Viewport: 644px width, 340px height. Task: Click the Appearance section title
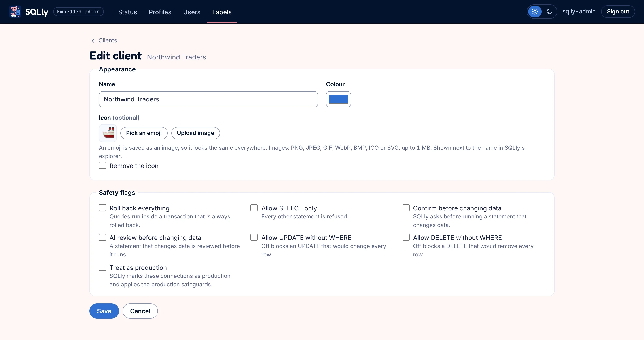coord(117,69)
